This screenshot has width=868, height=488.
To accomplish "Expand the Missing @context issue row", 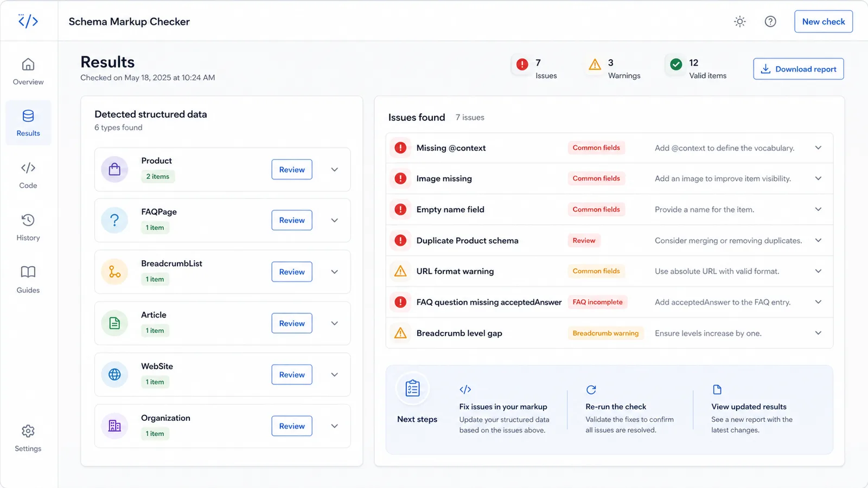I will [818, 147].
